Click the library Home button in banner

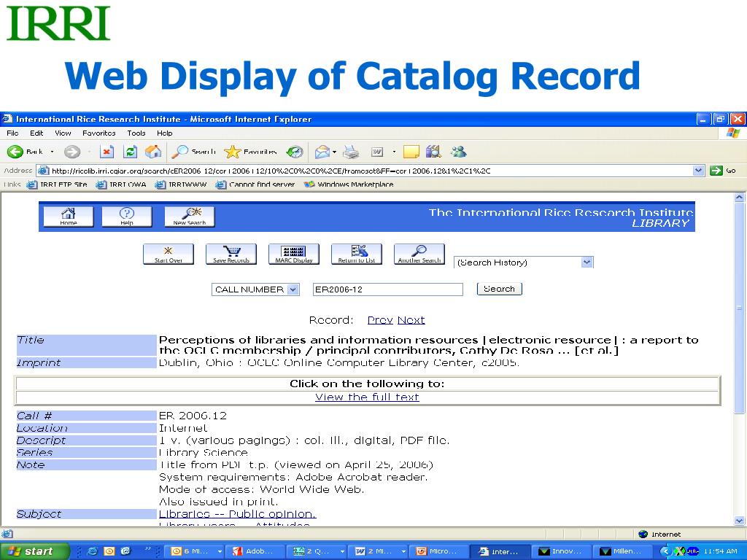(x=68, y=216)
